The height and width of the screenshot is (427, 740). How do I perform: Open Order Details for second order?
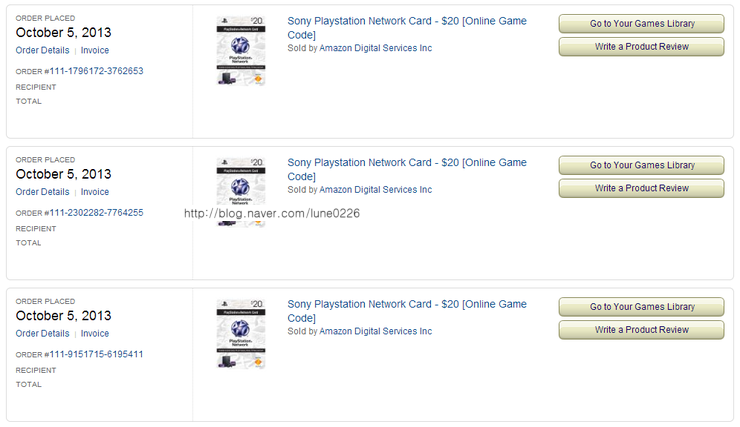click(x=42, y=192)
